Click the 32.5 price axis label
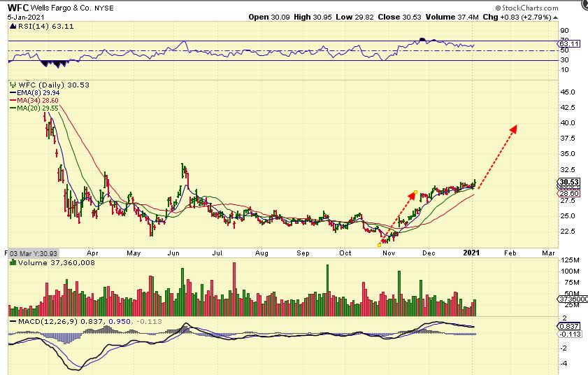The width and height of the screenshot is (588, 375). (568, 169)
